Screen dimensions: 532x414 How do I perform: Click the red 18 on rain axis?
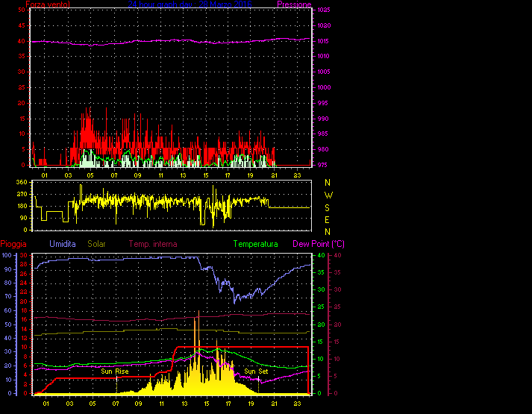[x=24, y=310]
